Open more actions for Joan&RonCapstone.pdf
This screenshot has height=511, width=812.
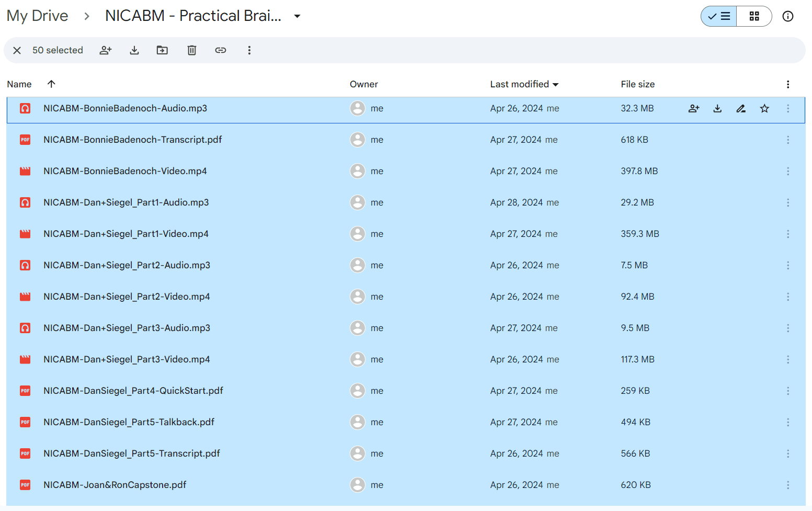(x=788, y=485)
